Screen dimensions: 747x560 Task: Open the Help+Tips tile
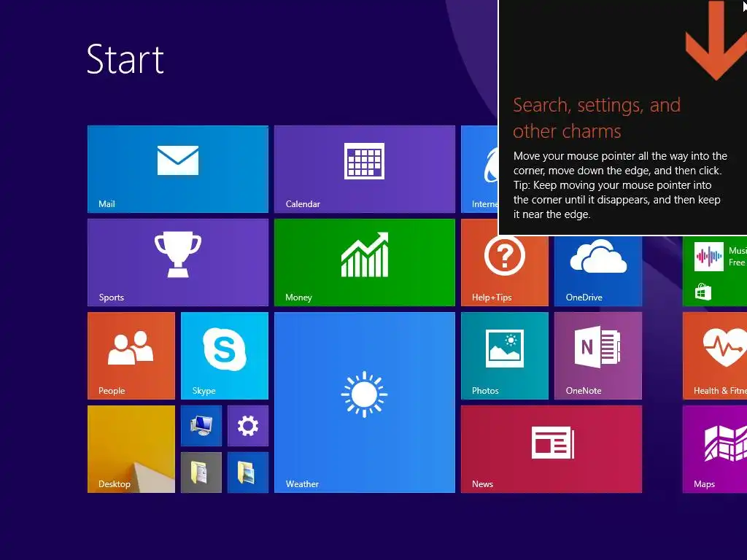[x=505, y=271]
